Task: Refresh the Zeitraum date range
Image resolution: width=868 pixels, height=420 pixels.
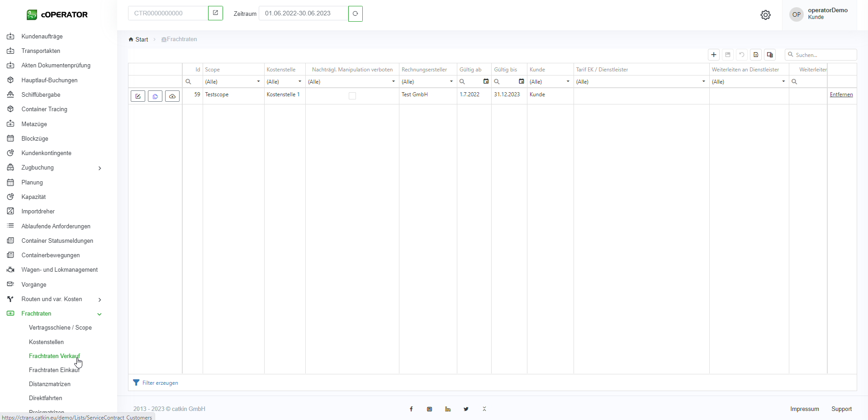Action: [x=356, y=14]
